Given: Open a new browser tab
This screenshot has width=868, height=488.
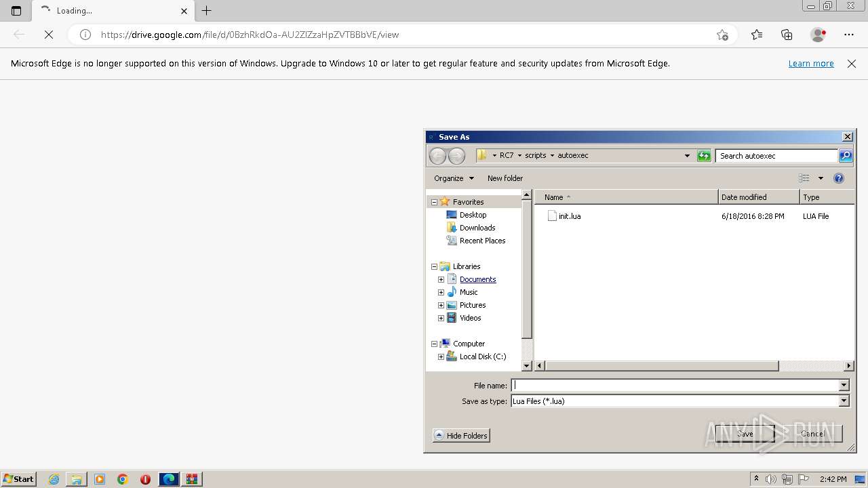Looking at the screenshot, I should coord(207,11).
